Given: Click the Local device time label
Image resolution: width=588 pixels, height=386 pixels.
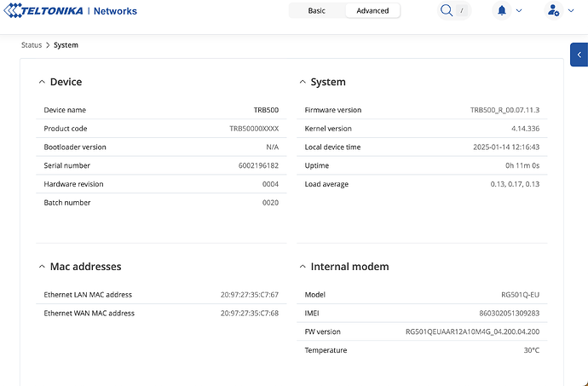Looking at the screenshot, I should point(332,147).
